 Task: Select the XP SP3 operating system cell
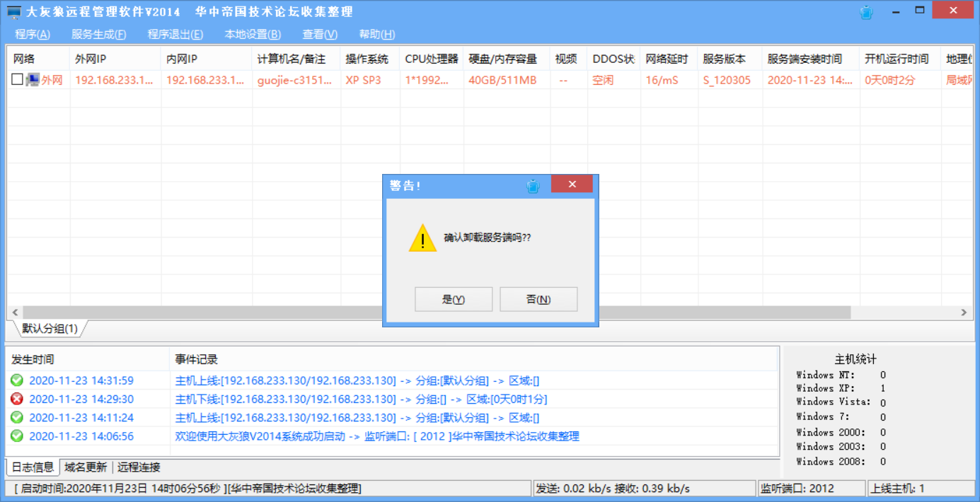[363, 80]
